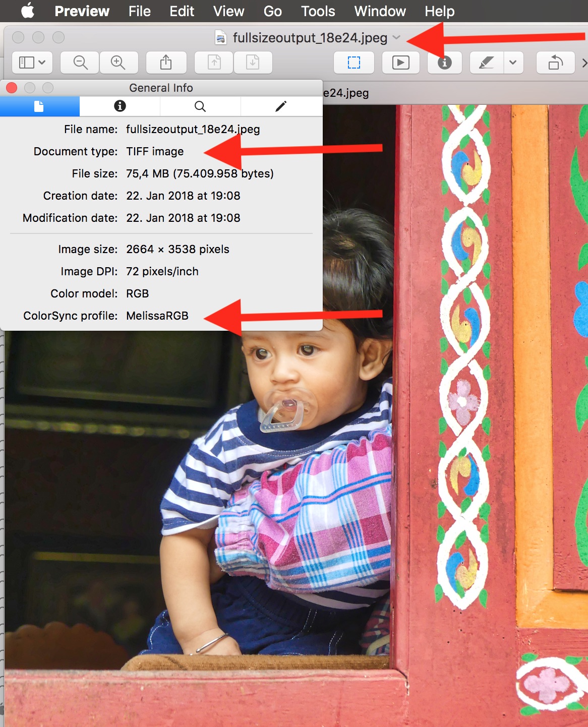Open the Go menu
This screenshot has height=727, width=588.
(272, 11)
